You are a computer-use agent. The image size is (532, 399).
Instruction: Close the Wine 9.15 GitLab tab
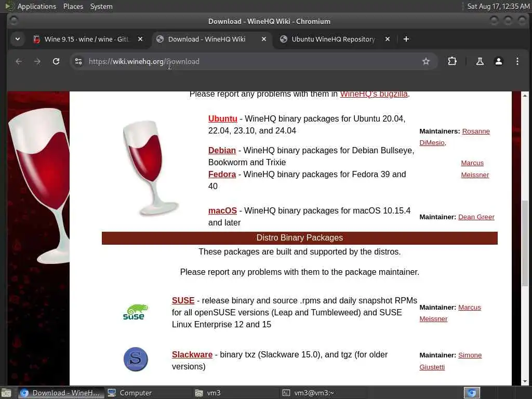click(x=140, y=39)
